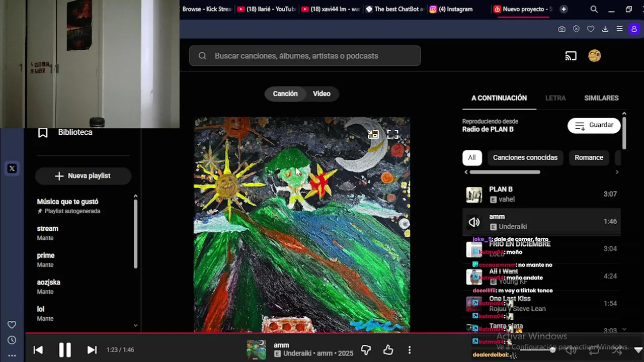
Task: Open the account avatar menu
Action: point(595,56)
